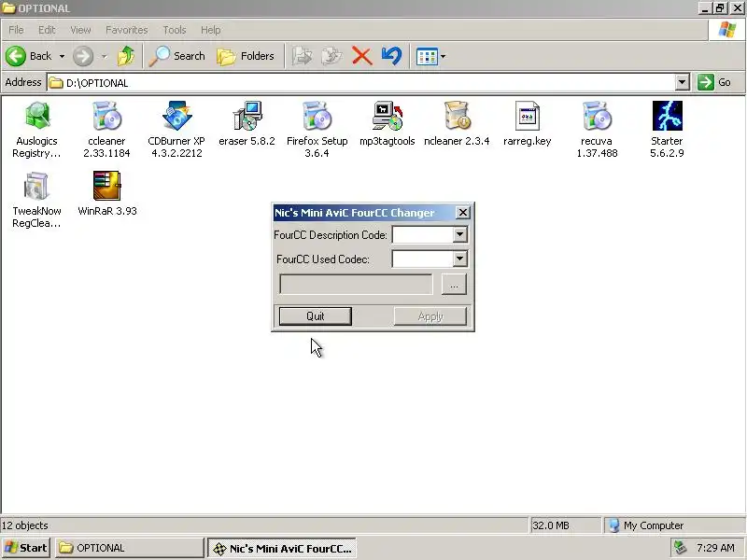Open the Start menu
The height and width of the screenshot is (560, 747).
tap(26, 548)
